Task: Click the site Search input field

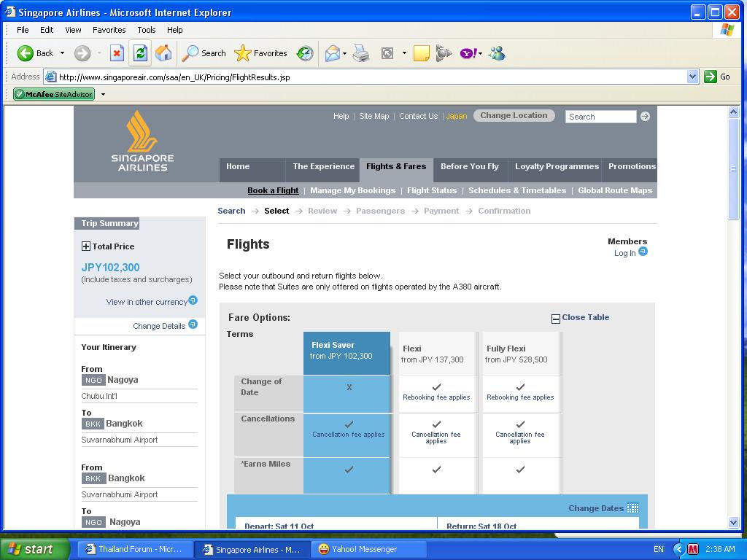Action: point(600,117)
